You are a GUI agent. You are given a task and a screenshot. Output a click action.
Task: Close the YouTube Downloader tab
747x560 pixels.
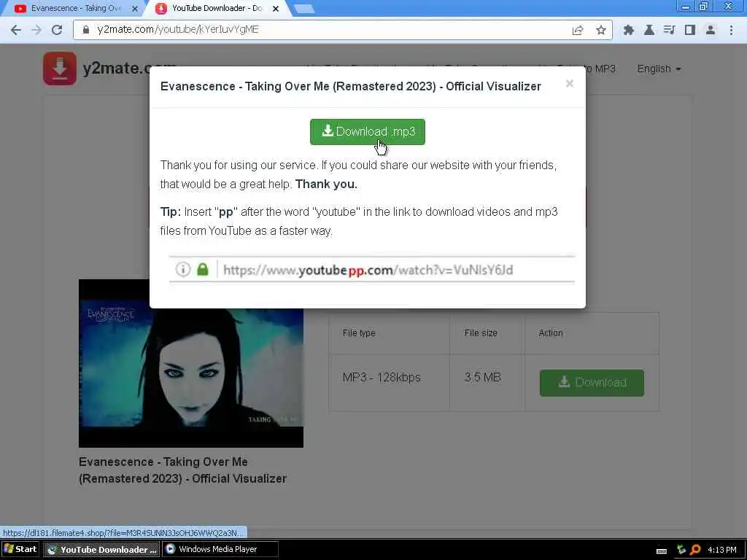pyautogui.click(x=275, y=9)
